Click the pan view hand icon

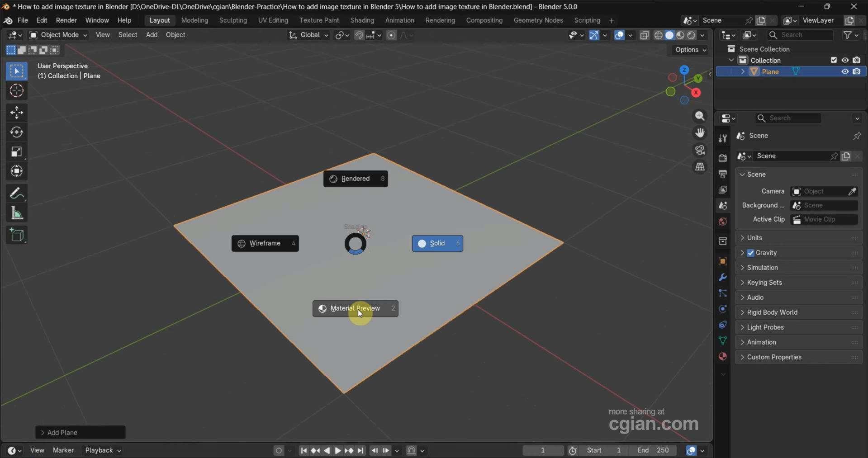[700, 133]
